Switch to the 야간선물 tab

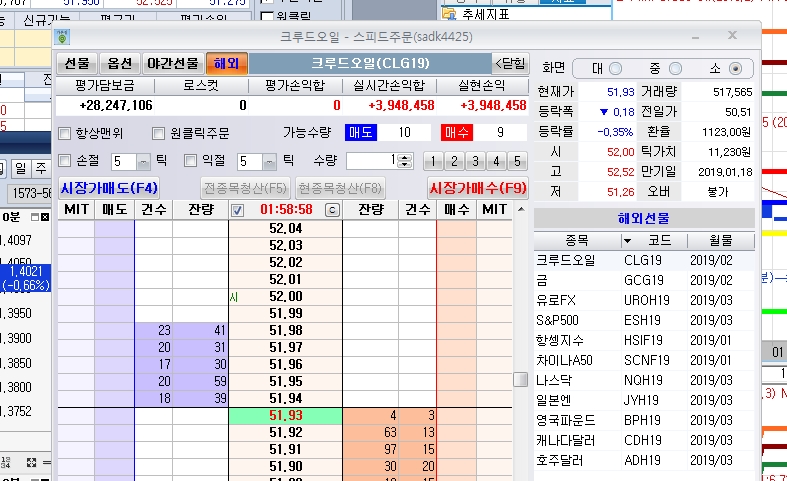point(173,63)
